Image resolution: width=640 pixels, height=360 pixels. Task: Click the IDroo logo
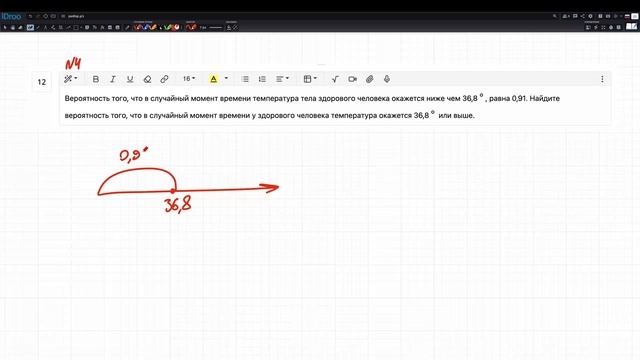(x=11, y=16)
